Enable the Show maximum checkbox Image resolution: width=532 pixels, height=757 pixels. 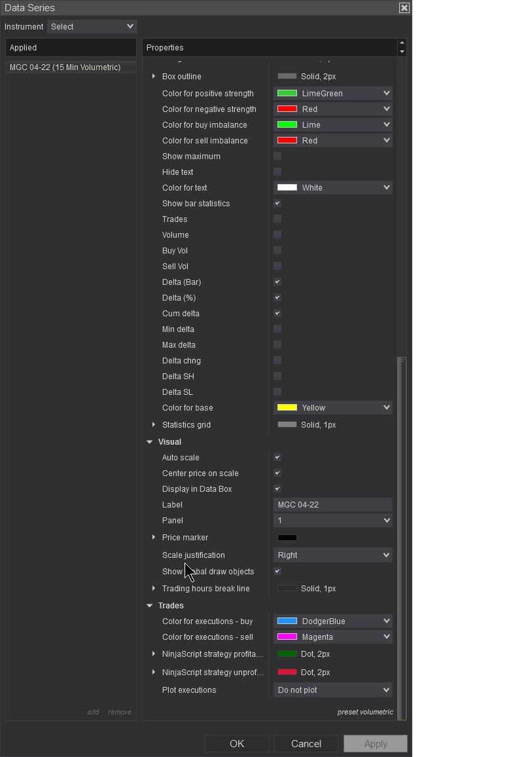click(x=277, y=157)
